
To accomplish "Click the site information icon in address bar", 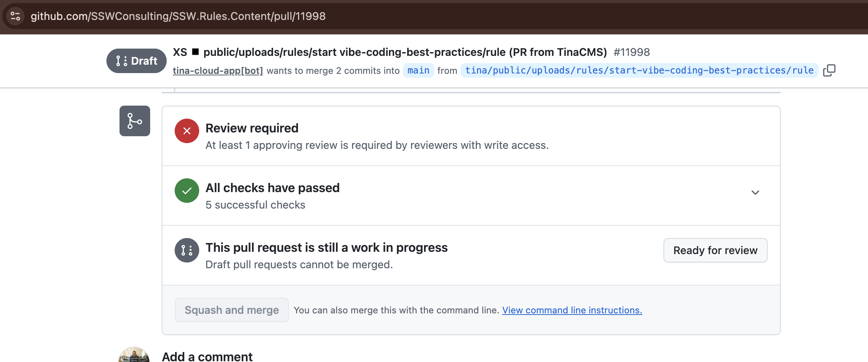I will 15,16.
